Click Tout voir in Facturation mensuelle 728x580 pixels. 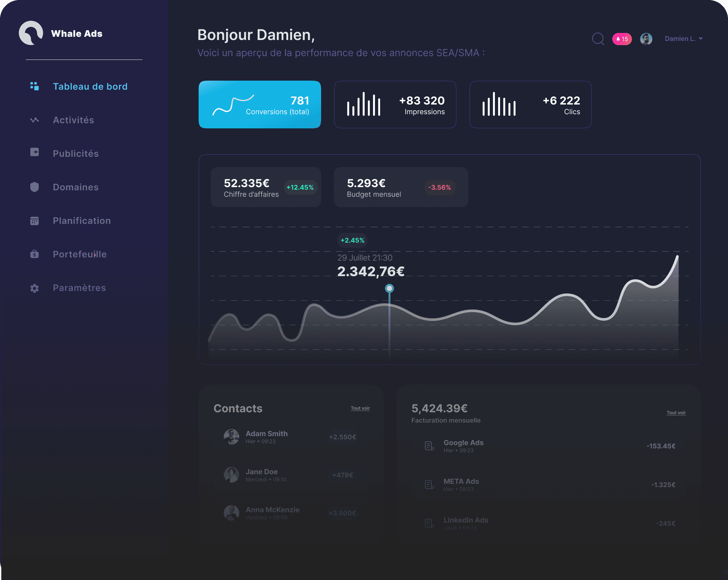676,413
